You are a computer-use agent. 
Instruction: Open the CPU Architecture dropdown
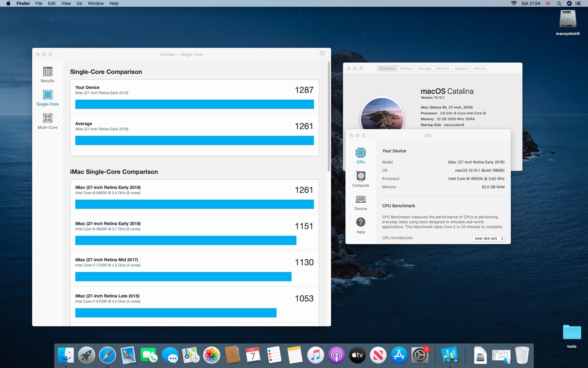coord(488,239)
